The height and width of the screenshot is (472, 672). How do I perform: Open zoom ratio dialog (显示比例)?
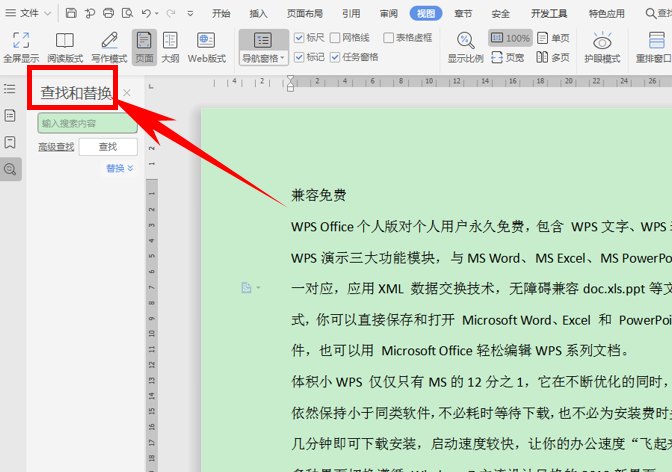(465, 48)
